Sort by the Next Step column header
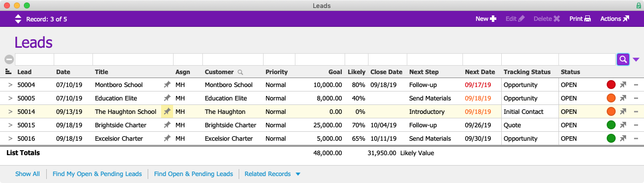644x183 pixels. point(424,72)
